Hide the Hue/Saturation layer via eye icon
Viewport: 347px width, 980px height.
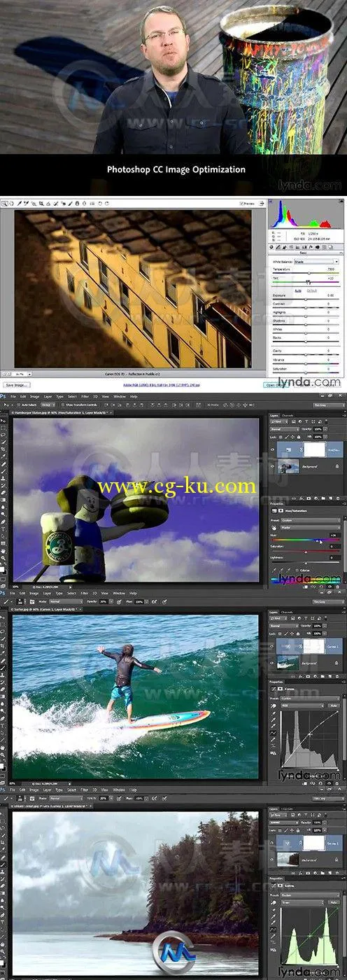tap(274, 449)
